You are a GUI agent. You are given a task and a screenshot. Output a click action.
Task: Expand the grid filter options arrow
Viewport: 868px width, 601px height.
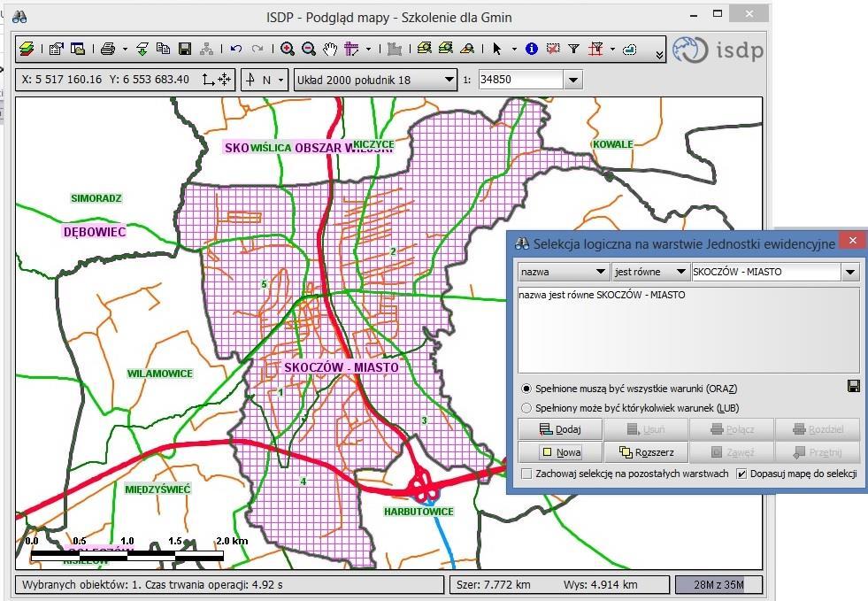612,50
